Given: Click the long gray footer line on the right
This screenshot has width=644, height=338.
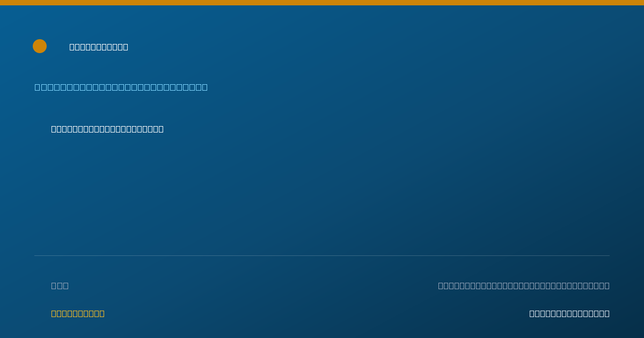Looking at the screenshot, I should 524,285.
